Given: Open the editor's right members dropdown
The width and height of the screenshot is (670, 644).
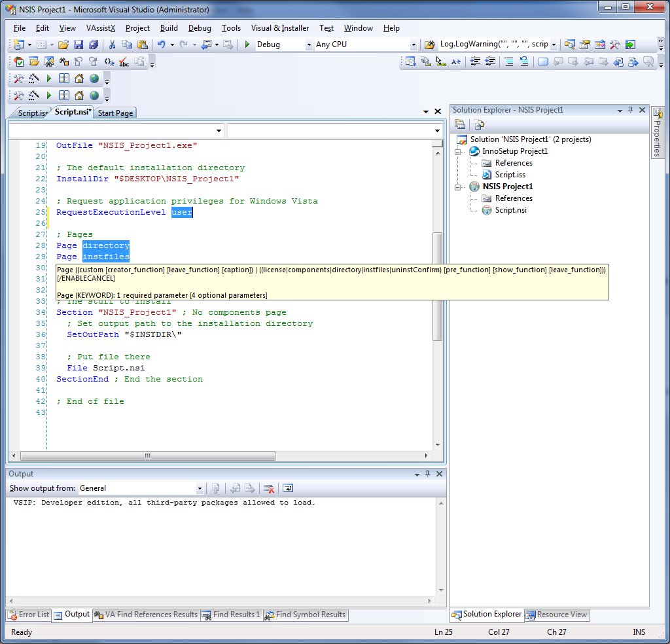Looking at the screenshot, I should tap(437, 131).
